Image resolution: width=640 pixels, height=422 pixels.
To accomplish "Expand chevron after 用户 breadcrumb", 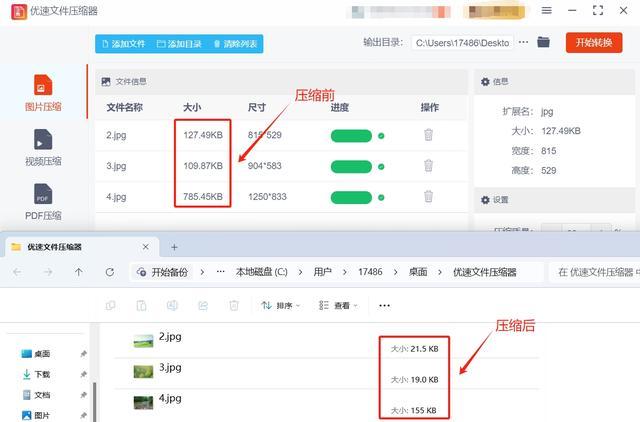I will (x=344, y=272).
